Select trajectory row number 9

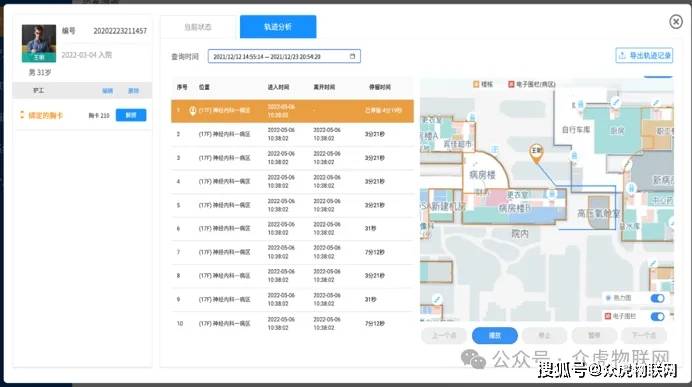[x=293, y=300]
